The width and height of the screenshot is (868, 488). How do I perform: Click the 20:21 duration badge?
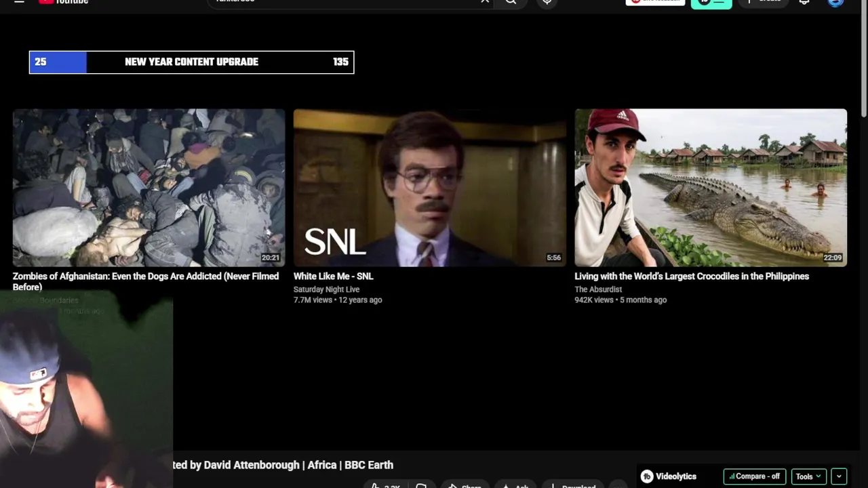click(x=270, y=258)
